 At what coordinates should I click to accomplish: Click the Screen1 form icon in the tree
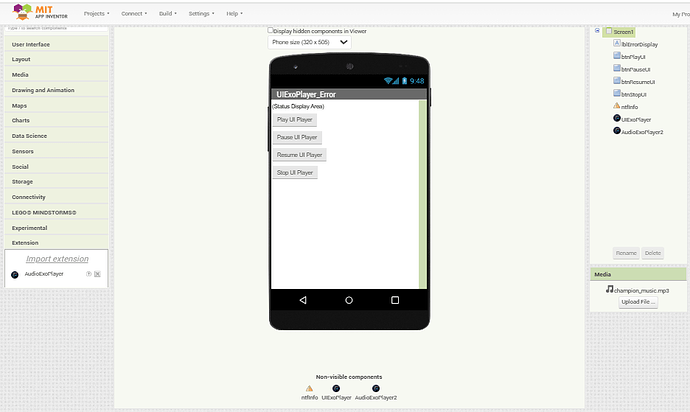click(609, 31)
